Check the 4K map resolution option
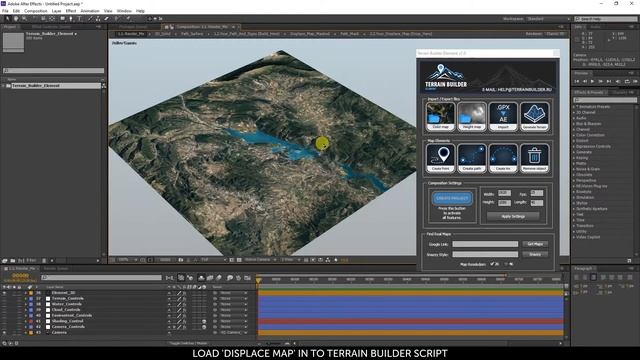 click(506, 264)
